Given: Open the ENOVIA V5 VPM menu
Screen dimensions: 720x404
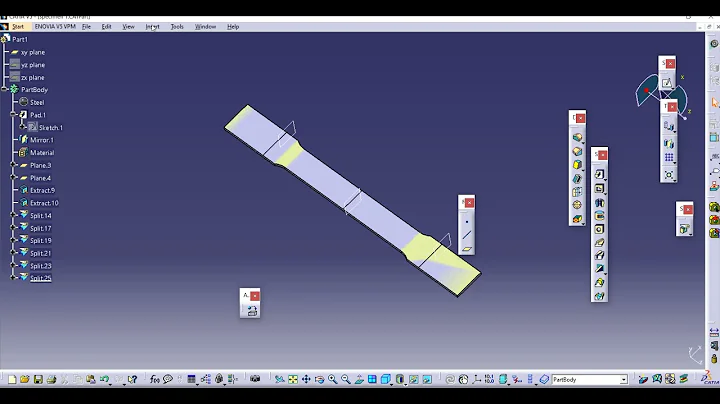Looking at the screenshot, I should click(55, 27).
